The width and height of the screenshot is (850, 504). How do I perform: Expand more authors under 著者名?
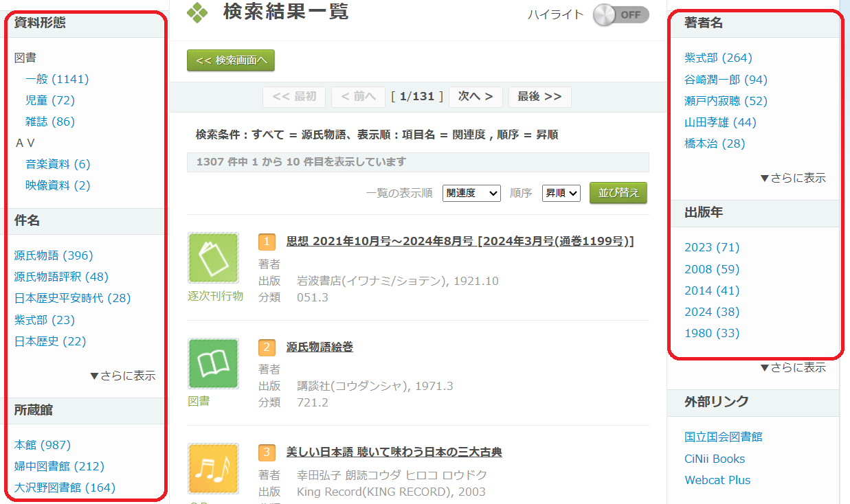tap(792, 178)
